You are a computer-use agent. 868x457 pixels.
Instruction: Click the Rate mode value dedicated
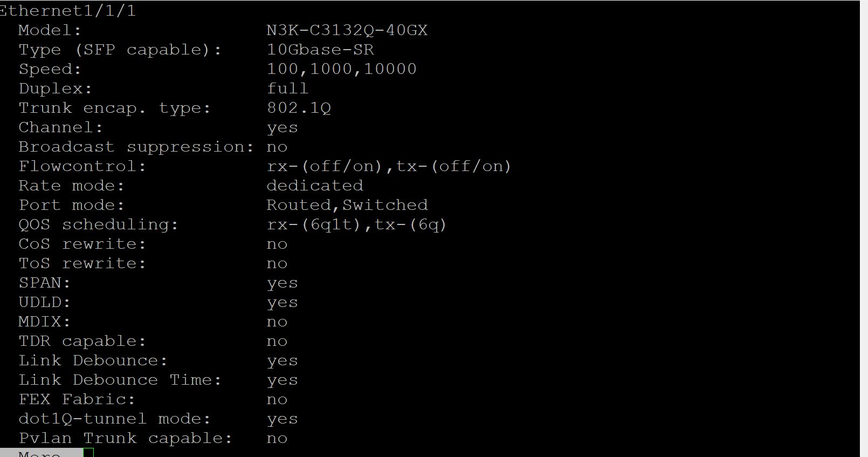click(315, 186)
